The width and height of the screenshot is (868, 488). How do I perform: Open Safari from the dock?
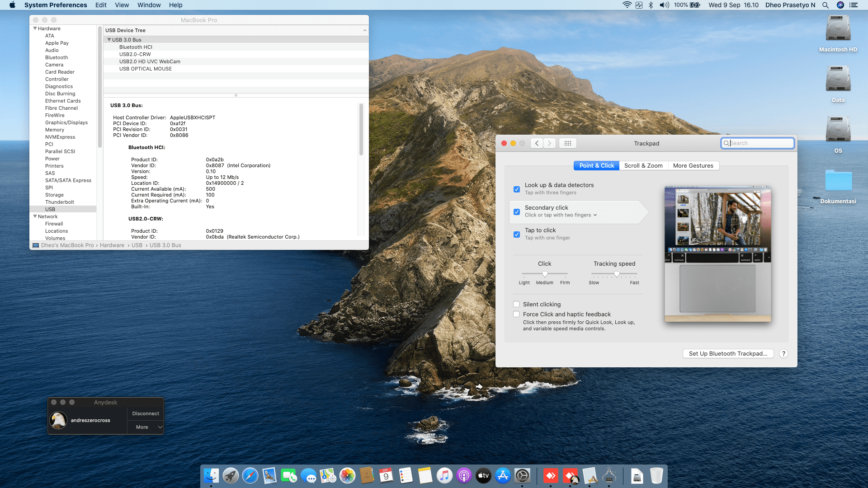[x=250, y=475]
